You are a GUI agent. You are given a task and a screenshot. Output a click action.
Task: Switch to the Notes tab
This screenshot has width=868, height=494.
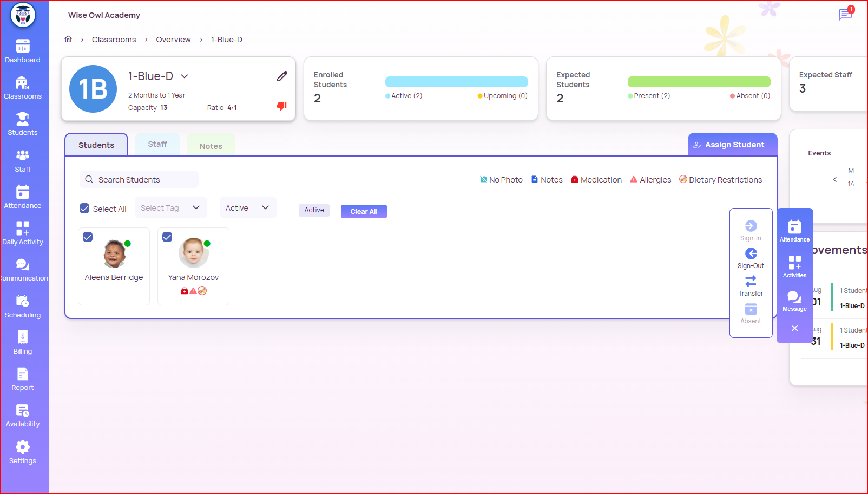click(x=211, y=146)
